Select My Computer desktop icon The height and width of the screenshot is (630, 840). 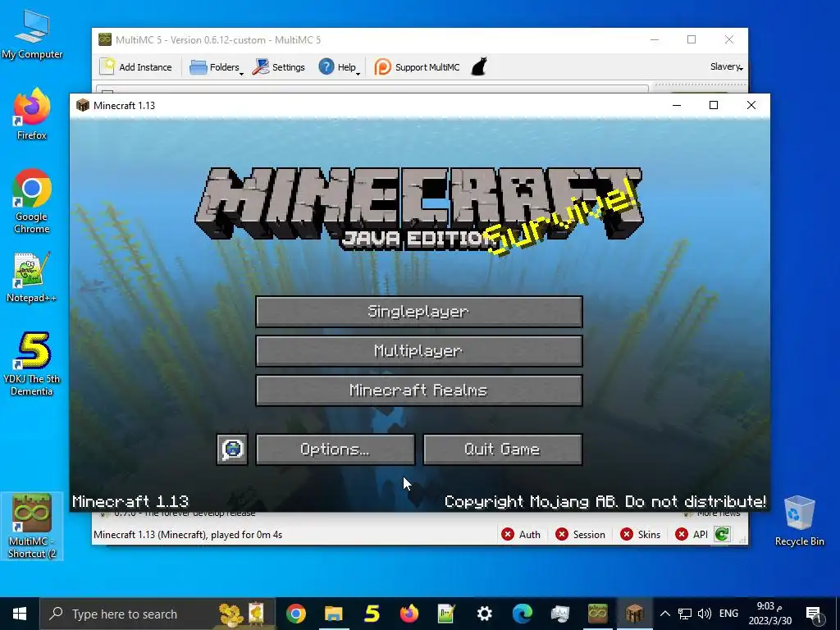[x=32, y=34]
